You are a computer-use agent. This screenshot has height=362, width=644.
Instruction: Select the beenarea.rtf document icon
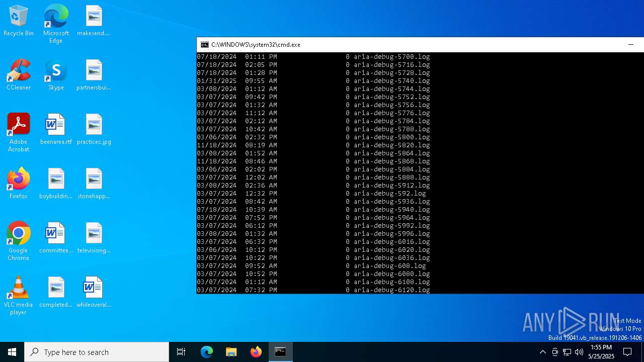point(56,130)
